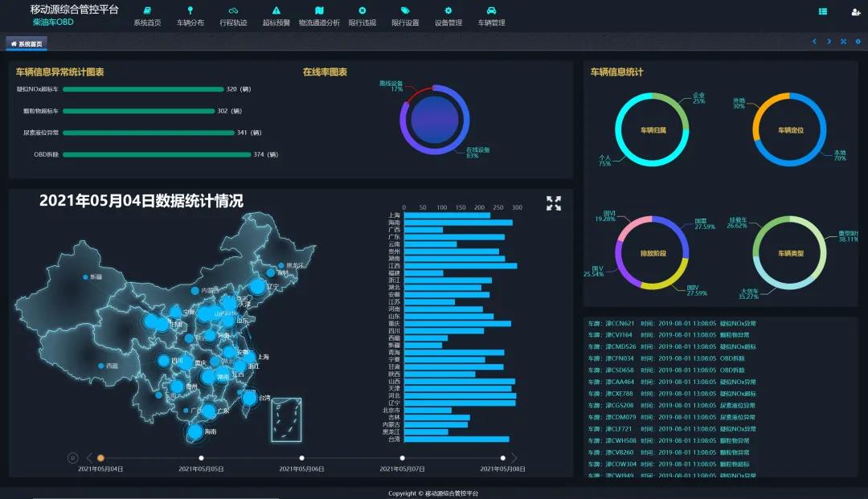Open the user account icon
Screen dimensions: 868x499
[x=855, y=11]
